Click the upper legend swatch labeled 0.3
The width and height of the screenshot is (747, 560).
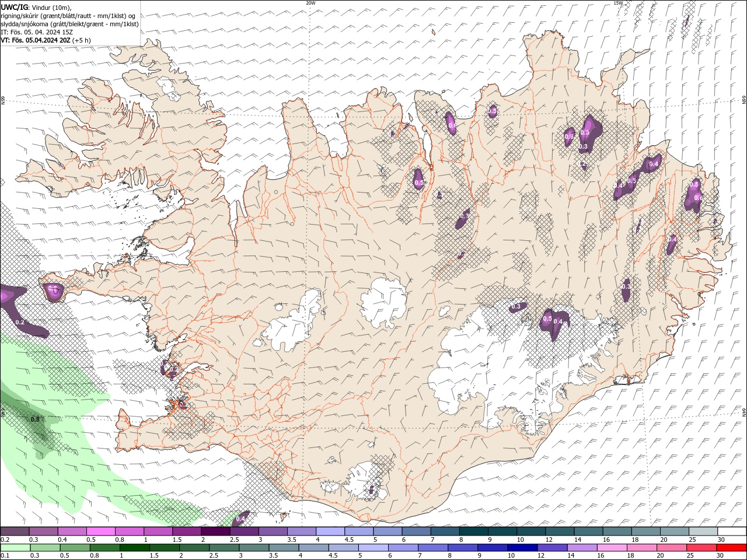click(43, 531)
